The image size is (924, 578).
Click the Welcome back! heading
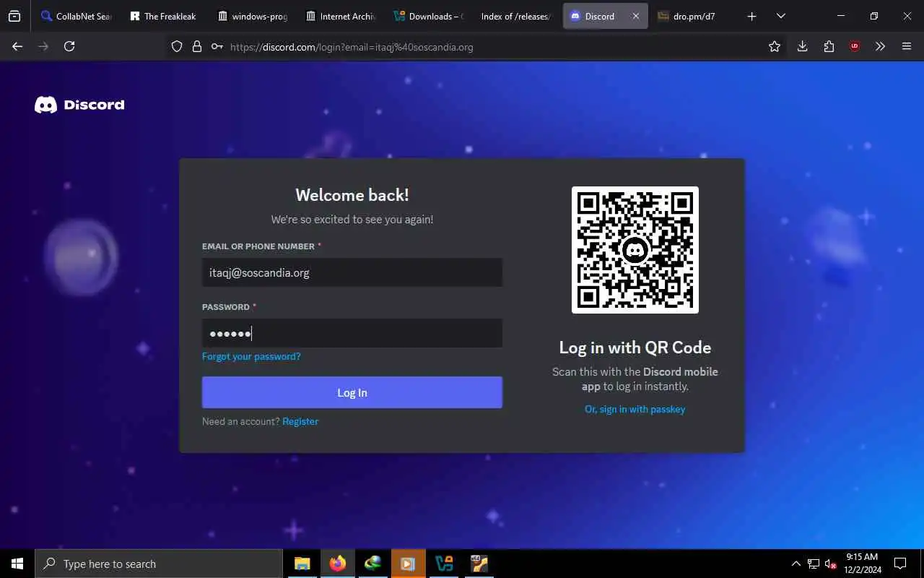(x=352, y=195)
